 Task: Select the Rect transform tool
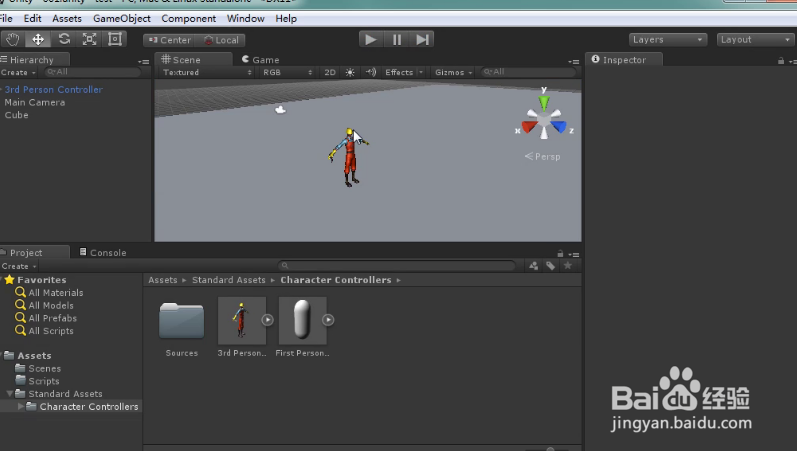(115, 39)
